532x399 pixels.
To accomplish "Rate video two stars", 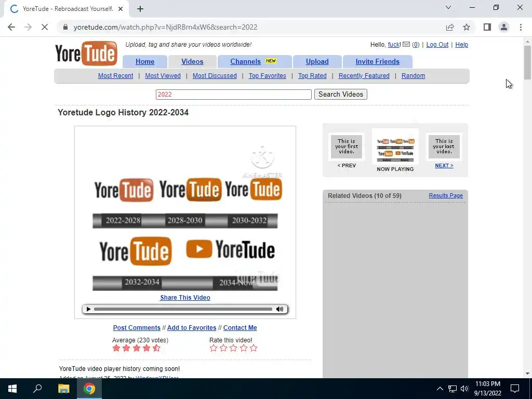I will pyautogui.click(x=223, y=348).
